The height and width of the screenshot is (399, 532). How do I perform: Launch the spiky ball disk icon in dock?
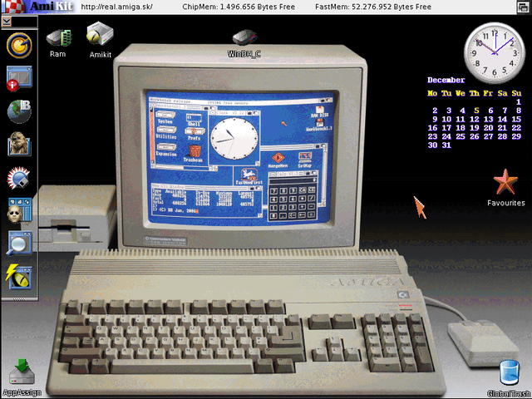pyautogui.click(x=18, y=177)
